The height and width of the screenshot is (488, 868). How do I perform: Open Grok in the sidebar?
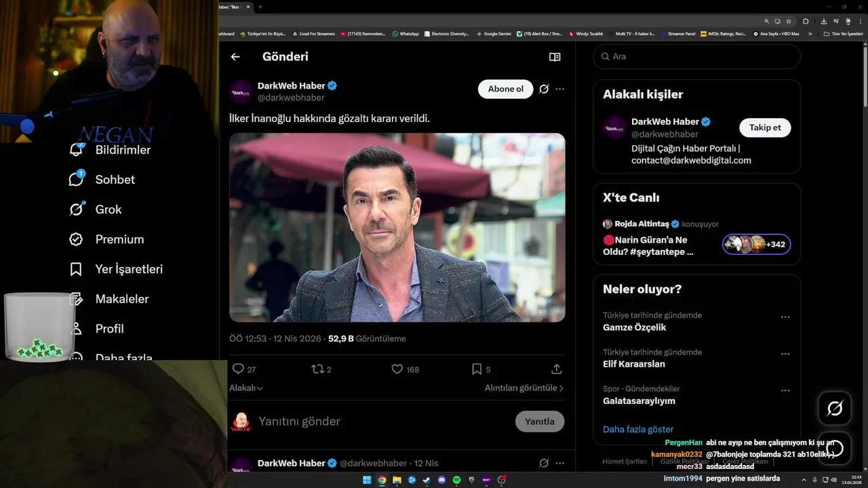point(95,209)
